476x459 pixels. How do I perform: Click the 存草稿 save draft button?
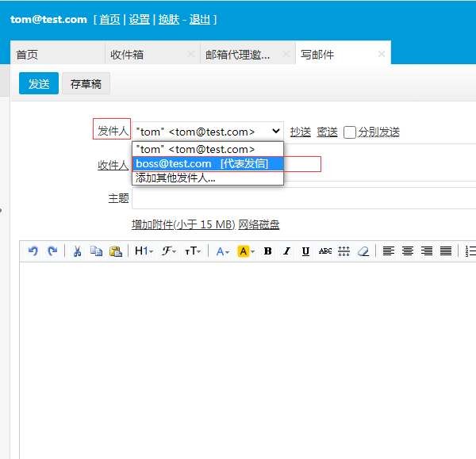(86, 83)
